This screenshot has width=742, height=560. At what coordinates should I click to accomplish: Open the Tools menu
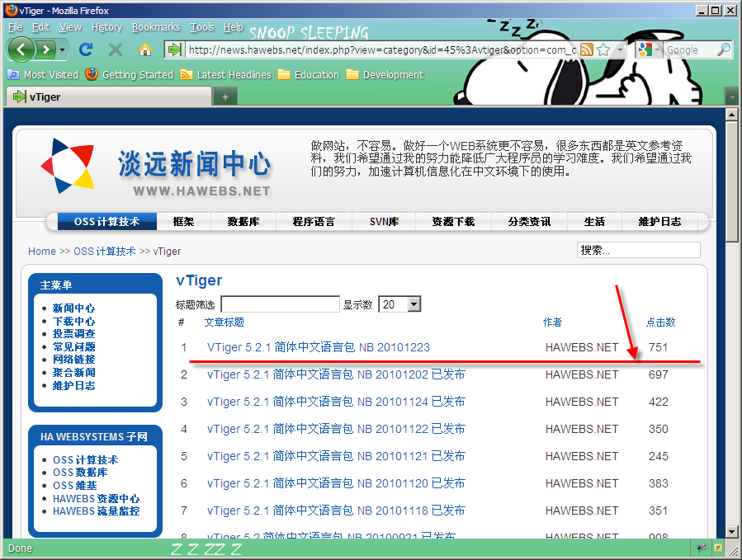click(202, 27)
